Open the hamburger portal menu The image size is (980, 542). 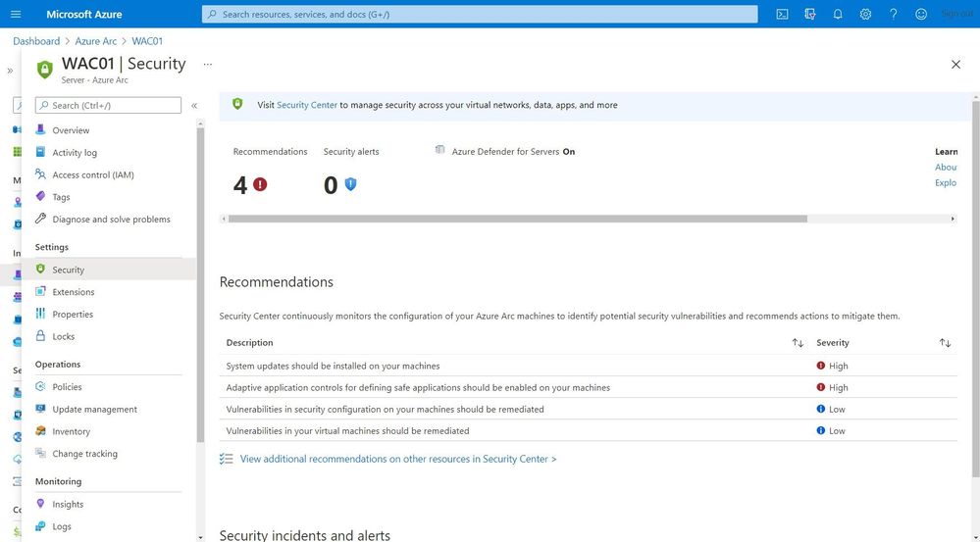[x=16, y=14]
